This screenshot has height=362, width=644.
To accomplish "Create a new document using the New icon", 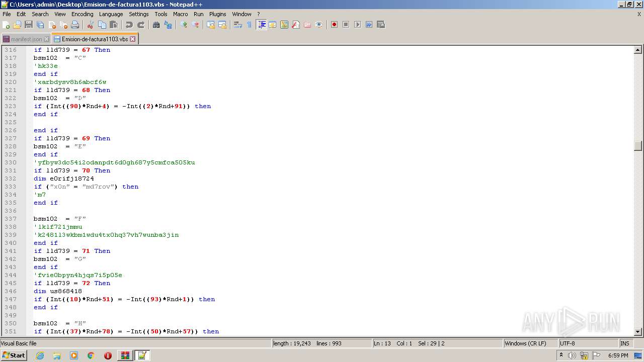I will click(7, 25).
